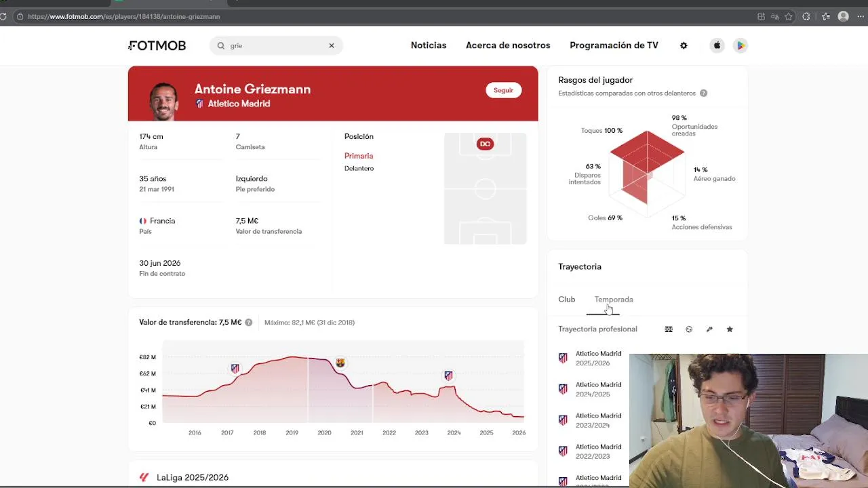Follow Griezmann with the Seguir button
The image size is (868, 488).
coord(503,90)
